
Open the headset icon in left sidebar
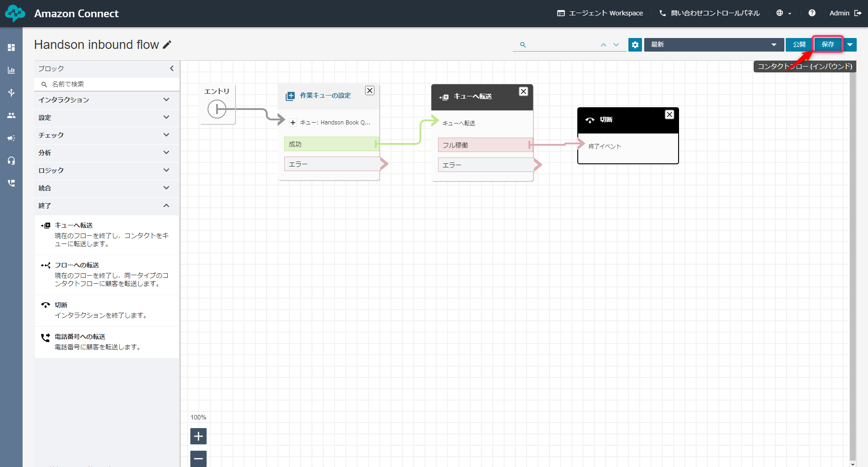click(x=11, y=161)
